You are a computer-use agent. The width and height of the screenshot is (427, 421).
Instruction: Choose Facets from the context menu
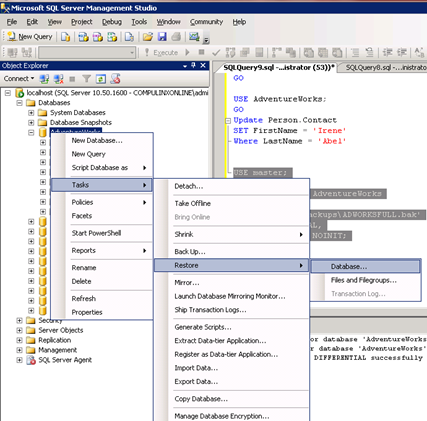102,216
